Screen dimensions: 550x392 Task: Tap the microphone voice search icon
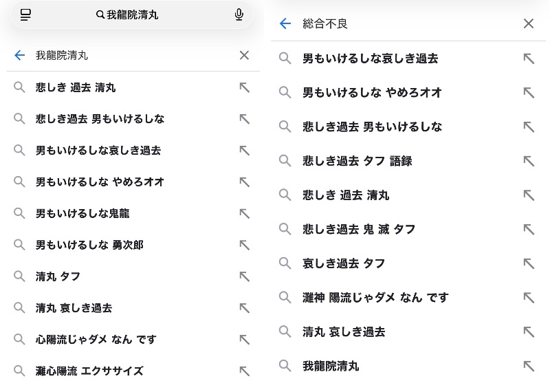(x=239, y=14)
